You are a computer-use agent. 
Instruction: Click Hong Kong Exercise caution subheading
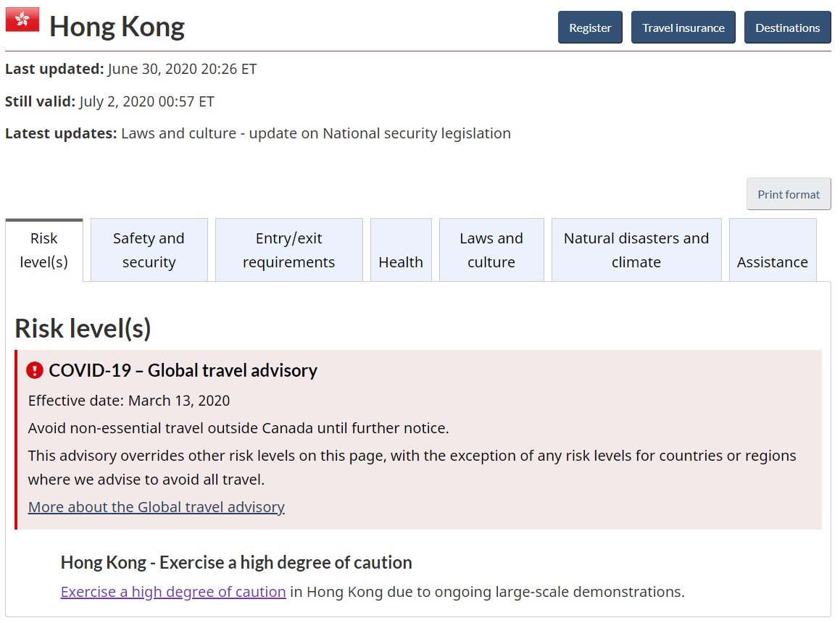pos(236,562)
